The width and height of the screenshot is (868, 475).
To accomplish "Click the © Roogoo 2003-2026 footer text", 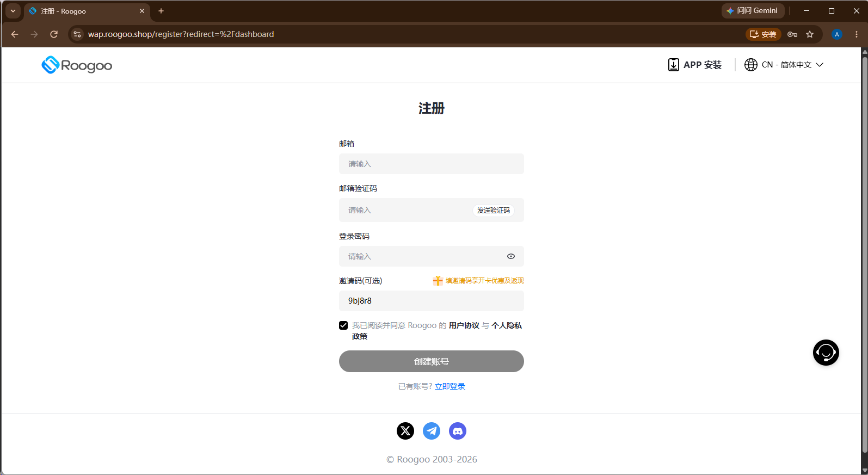I will pos(432,459).
